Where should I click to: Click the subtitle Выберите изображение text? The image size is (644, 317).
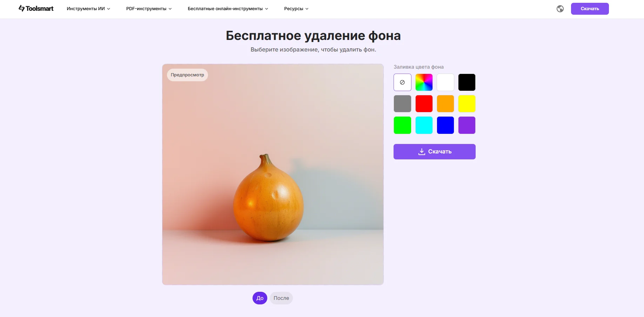click(313, 50)
